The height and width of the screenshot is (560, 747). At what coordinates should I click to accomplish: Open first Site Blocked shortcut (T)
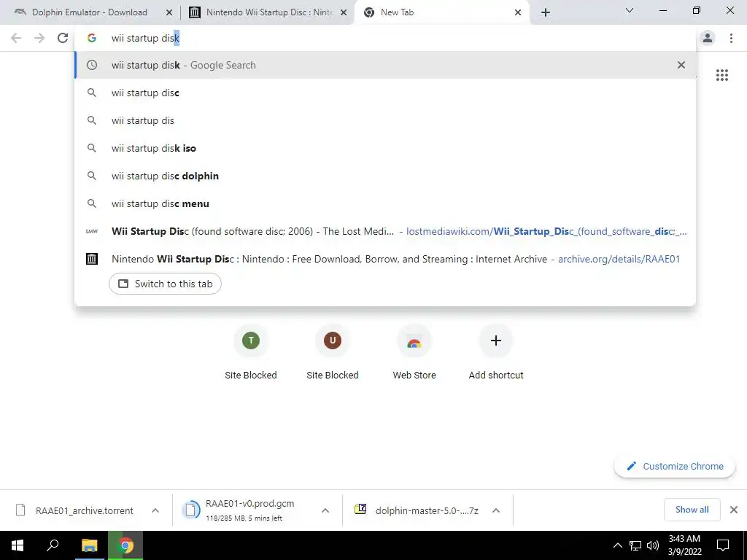point(251,352)
